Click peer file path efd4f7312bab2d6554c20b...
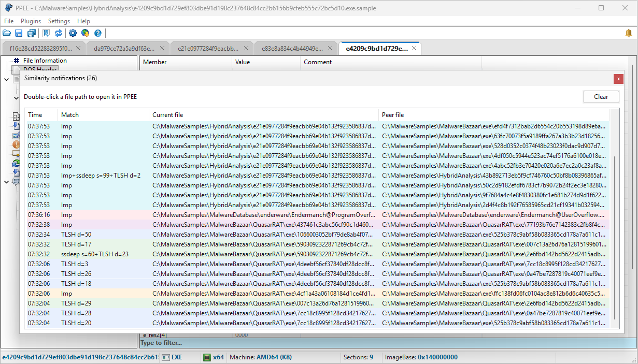The image size is (638, 364). [x=494, y=126]
